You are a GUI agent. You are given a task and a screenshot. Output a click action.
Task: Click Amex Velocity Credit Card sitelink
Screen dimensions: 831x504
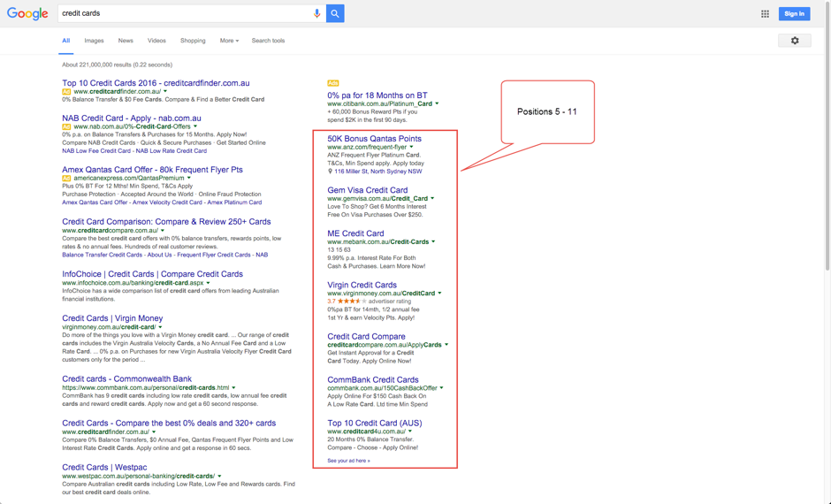tap(167, 202)
